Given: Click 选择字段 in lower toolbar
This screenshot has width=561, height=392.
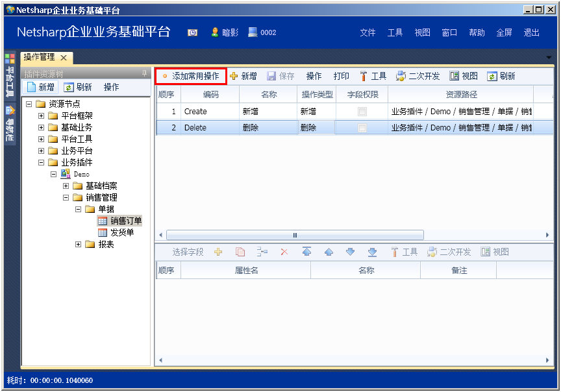Looking at the screenshot, I should tap(188, 252).
